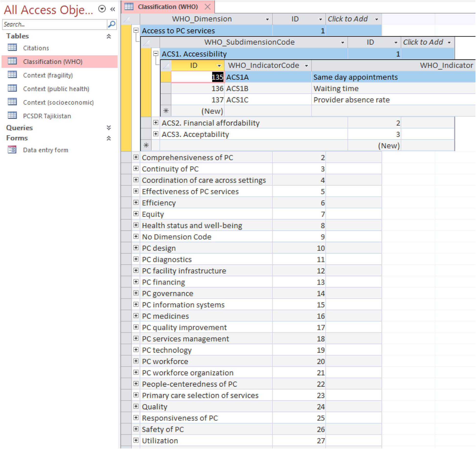Open the main datasheet Click to Add dropdown
The width and height of the screenshot is (476, 449).
click(377, 19)
